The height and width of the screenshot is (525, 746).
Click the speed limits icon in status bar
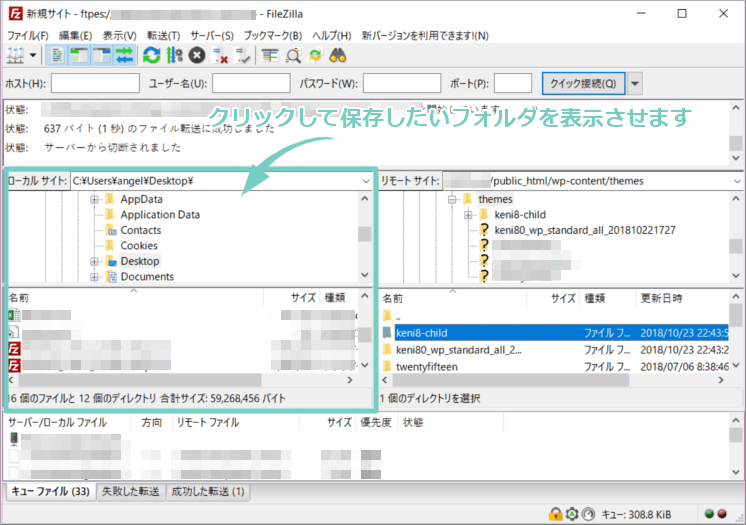pyautogui.click(x=589, y=514)
